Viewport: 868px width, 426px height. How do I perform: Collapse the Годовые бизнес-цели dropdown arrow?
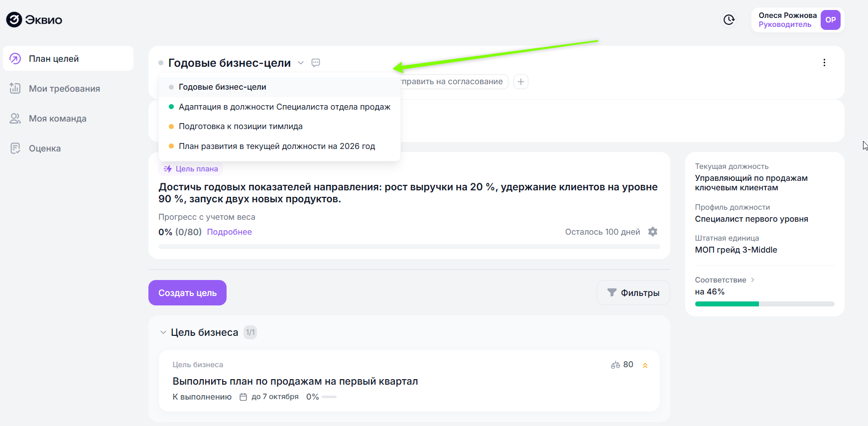[301, 63]
